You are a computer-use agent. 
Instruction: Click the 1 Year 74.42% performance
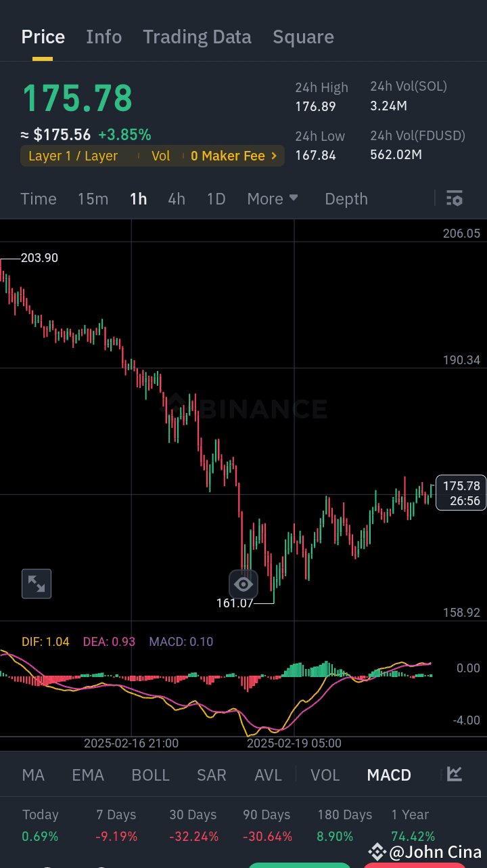[413, 825]
